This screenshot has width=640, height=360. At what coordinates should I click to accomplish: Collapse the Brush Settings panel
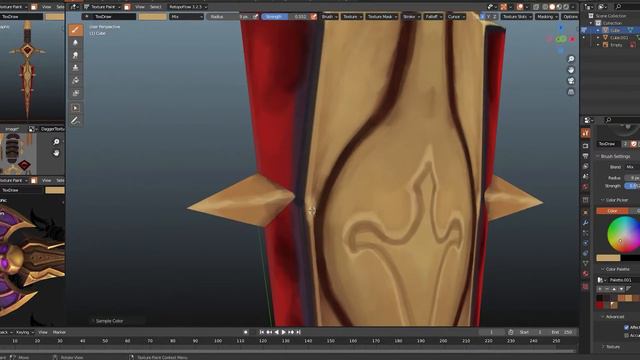tap(615, 156)
